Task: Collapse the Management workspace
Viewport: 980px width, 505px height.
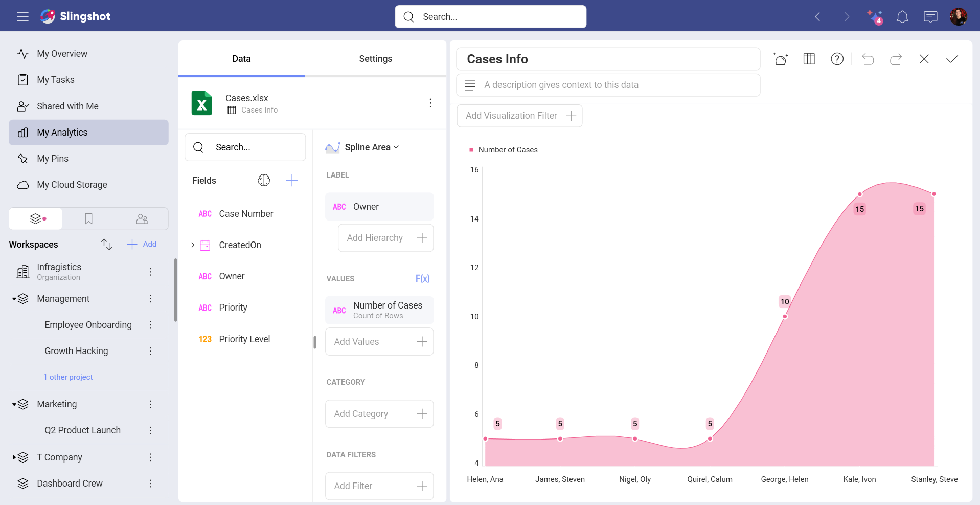Action: (x=14, y=299)
